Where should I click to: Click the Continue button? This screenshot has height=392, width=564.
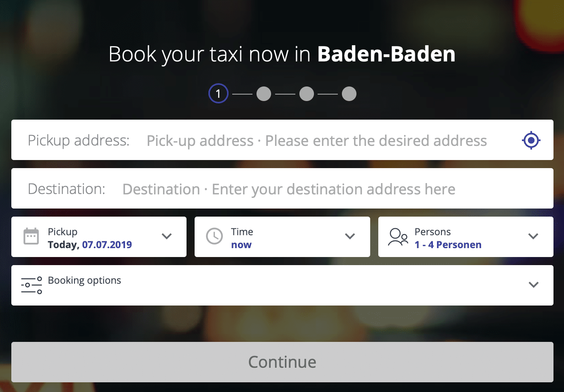pos(282,362)
